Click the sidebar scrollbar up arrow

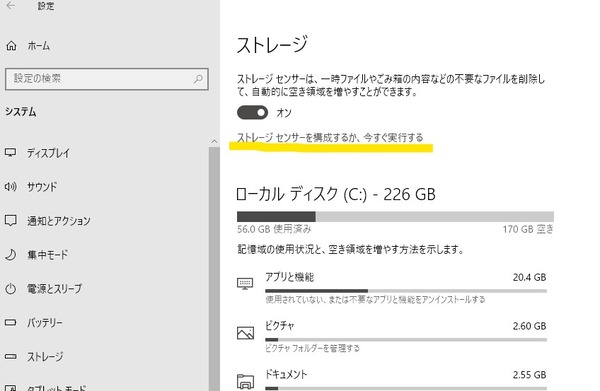214,142
